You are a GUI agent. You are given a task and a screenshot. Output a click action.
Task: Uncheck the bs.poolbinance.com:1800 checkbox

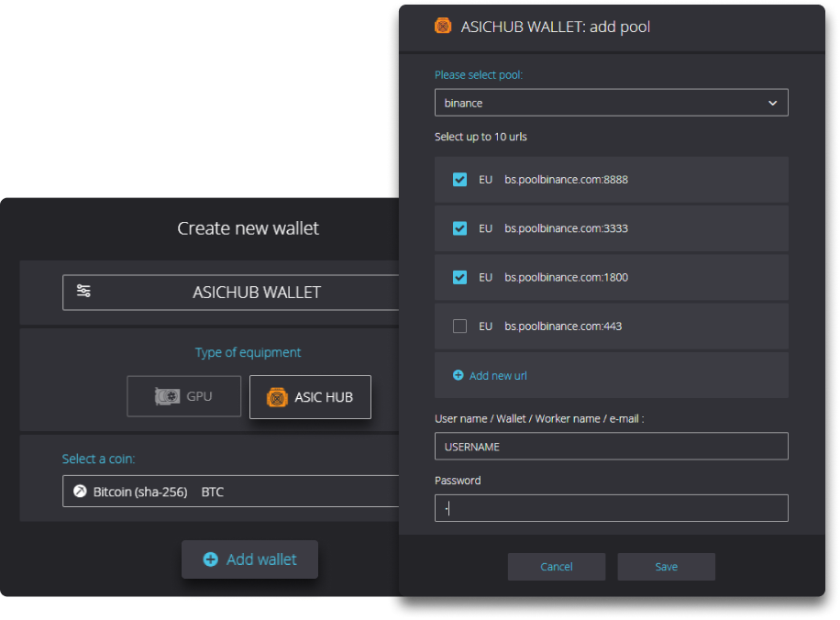tap(459, 277)
